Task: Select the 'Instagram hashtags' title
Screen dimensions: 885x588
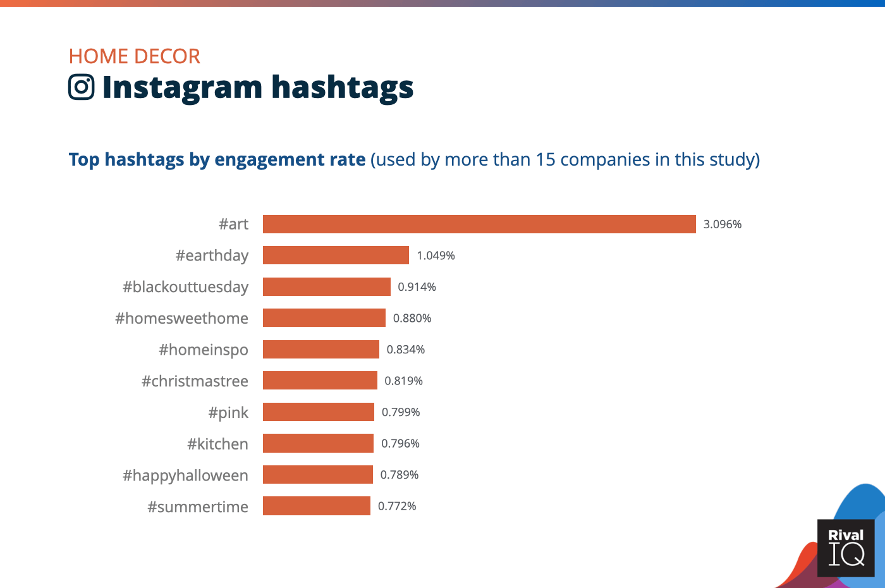Action: (x=257, y=87)
